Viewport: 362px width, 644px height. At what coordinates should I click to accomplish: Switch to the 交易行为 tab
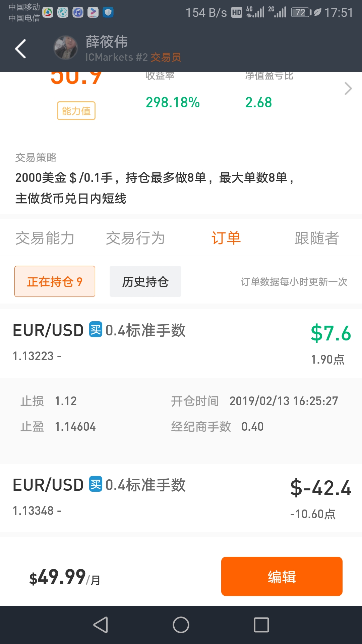coord(135,238)
